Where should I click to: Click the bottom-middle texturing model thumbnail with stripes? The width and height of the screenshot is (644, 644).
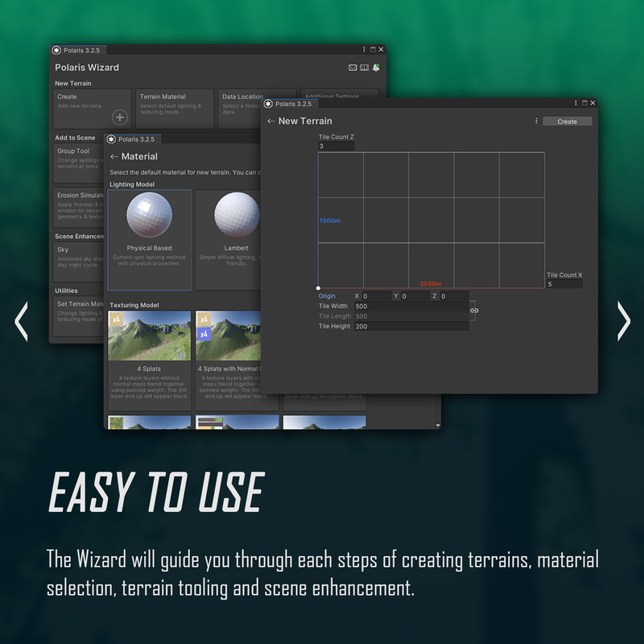click(x=237, y=422)
